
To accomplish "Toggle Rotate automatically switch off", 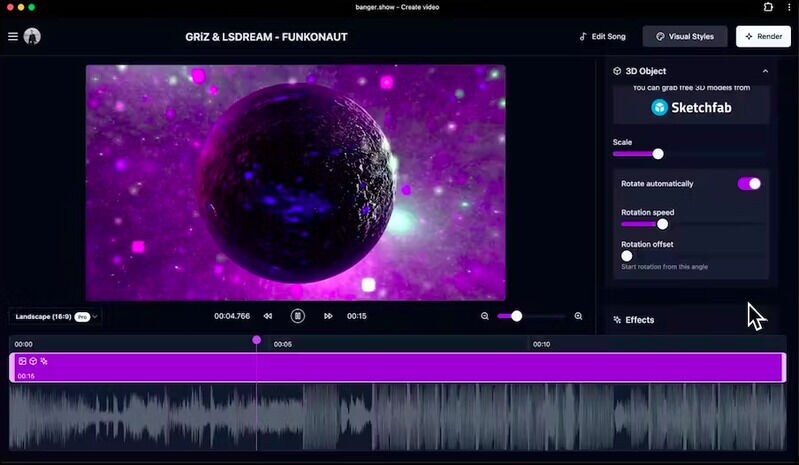I will click(x=749, y=184).
